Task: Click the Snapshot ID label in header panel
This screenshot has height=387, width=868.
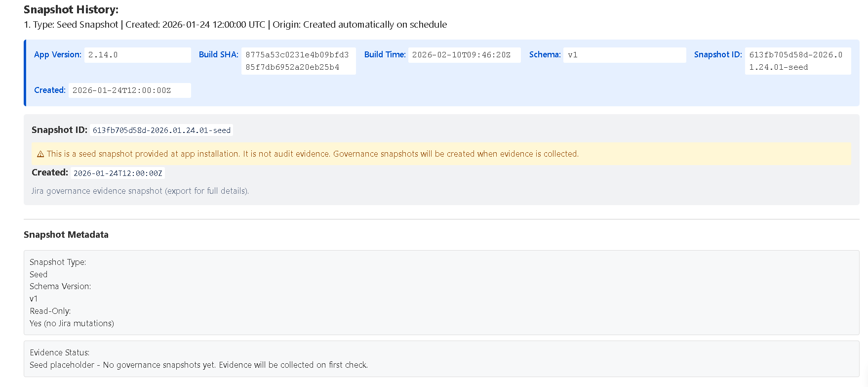Action: click(x=717, y=54)
